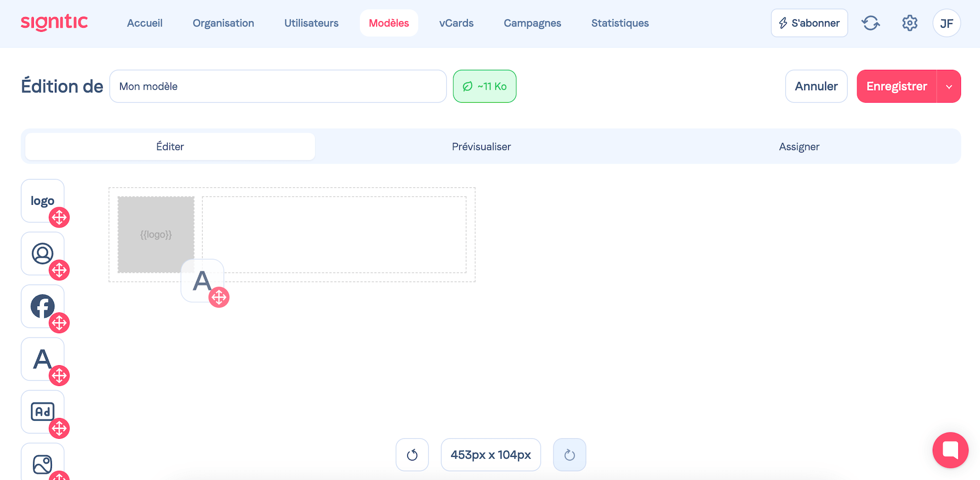Click the model name input field
The width and height of the screenshot is (980, 480).
click(278, 87)
